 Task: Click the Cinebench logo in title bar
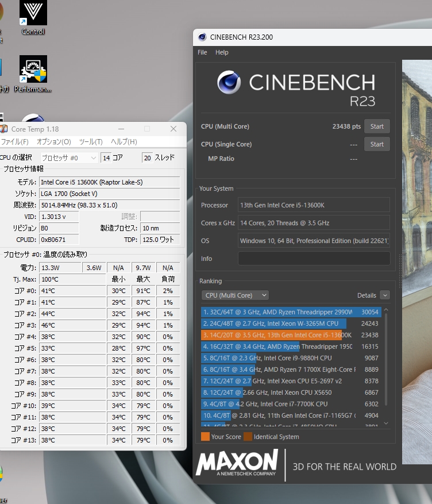point(202,37)
